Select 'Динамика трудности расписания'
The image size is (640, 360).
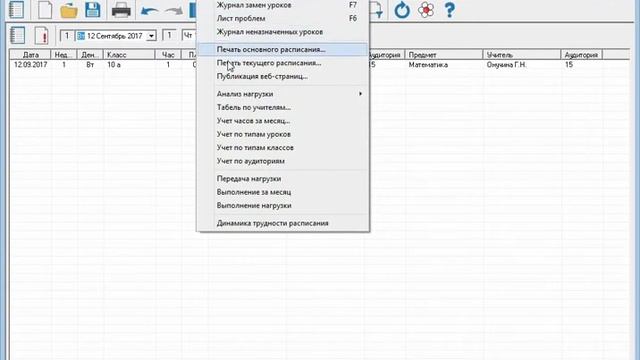point(283,223)
